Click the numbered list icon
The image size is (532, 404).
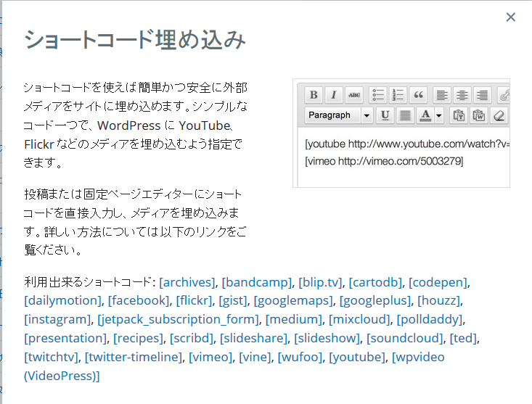tap(398, 95)
